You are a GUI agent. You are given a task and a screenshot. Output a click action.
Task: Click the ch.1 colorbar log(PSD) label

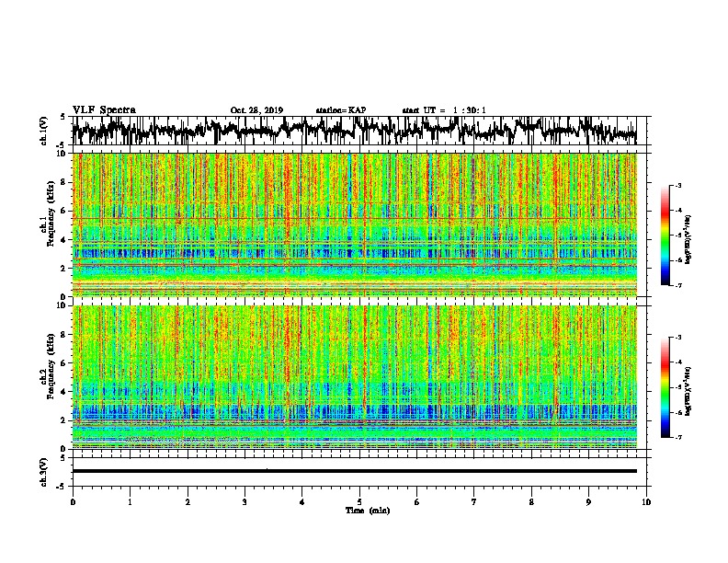click(688, 239)
